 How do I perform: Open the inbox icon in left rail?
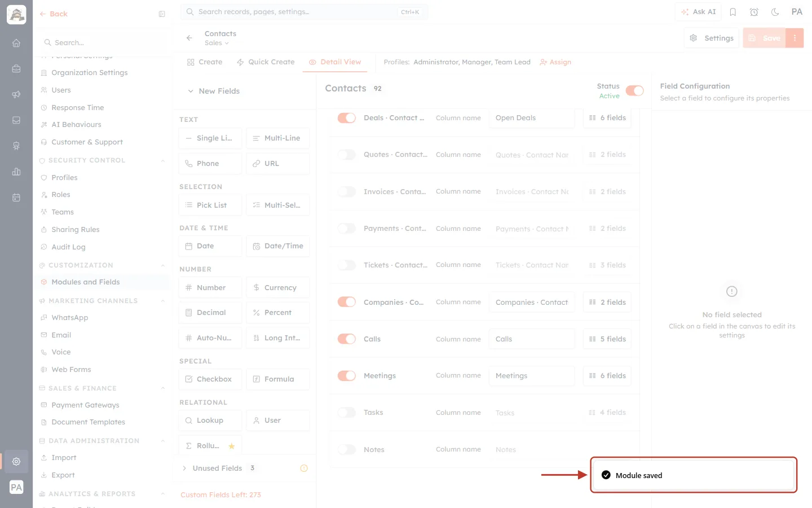coord(16,120)
